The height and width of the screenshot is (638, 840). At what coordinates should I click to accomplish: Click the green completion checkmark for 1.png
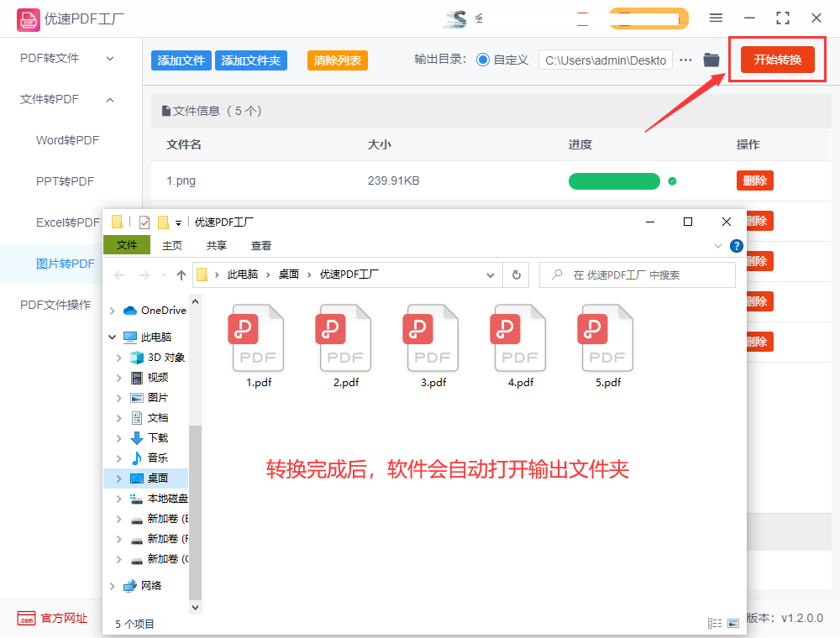click(x=672, y=181)
